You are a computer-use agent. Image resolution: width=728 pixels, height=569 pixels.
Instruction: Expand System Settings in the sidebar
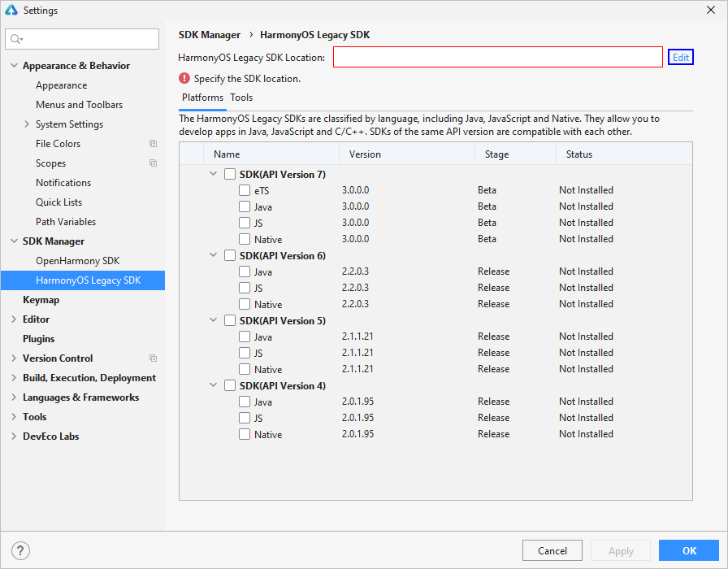coord(27,124)
